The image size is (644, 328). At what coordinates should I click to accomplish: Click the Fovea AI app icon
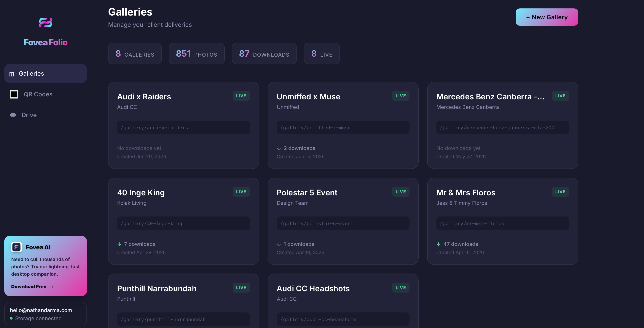tap(16, 247)
